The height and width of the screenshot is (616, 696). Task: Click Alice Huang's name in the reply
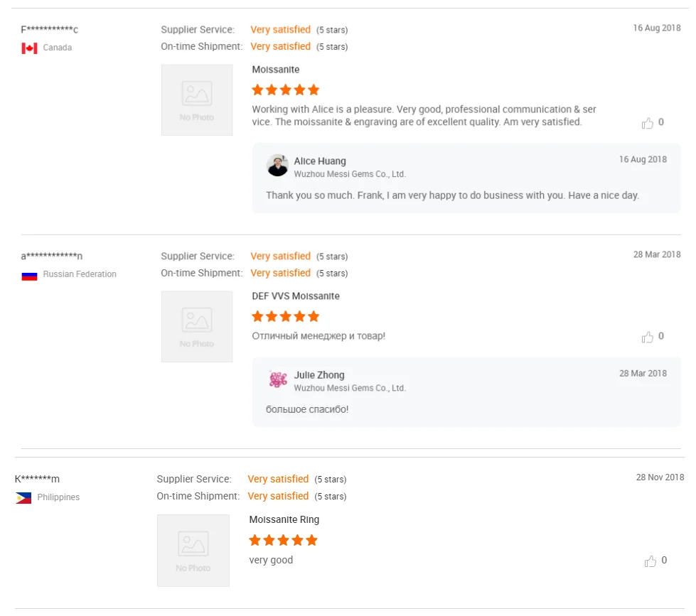(x=320, y=161)
